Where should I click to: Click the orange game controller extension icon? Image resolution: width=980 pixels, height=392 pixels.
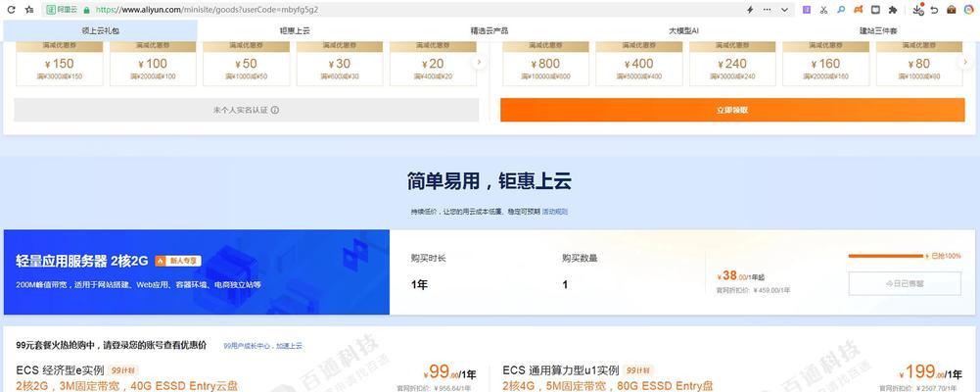click(x=859, y=10)
